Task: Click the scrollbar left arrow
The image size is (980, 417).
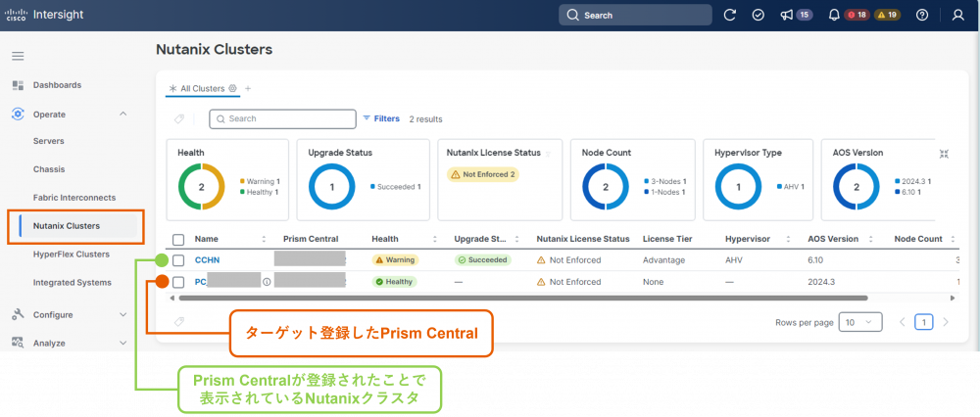Action: pyautogui.click(x=173, y=299)
